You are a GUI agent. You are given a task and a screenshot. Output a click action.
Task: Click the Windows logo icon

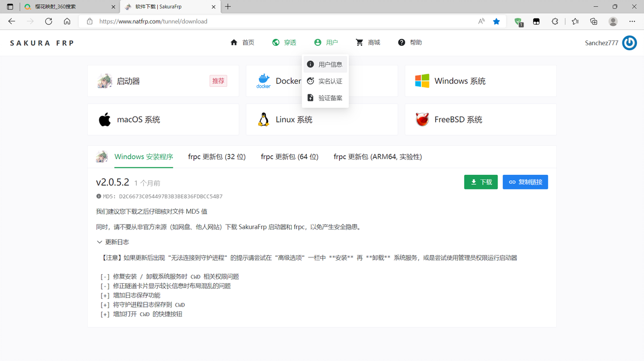tap(422, 81)
